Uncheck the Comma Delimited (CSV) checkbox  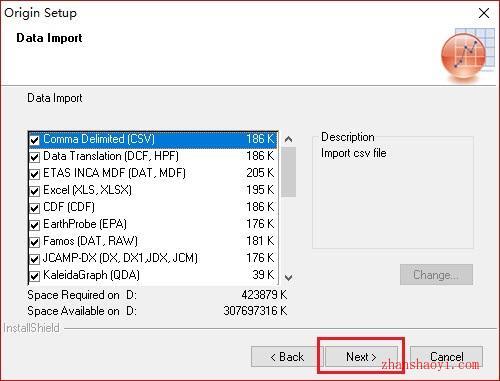coord(35,140)
